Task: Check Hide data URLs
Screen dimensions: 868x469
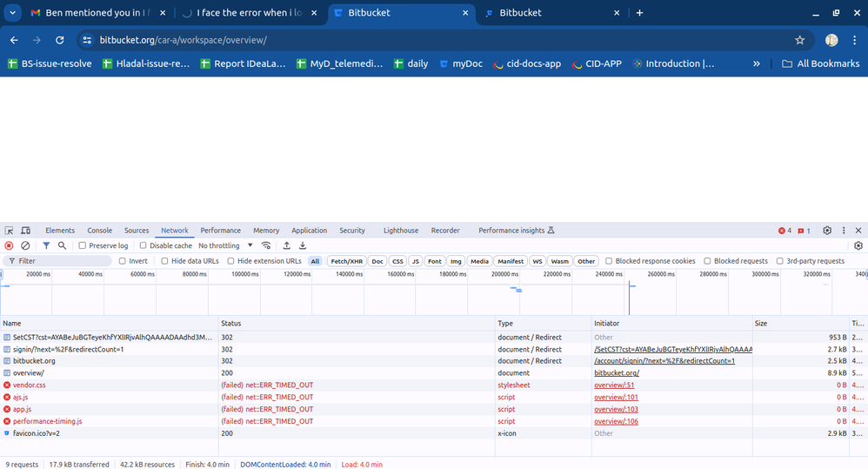Action: 164,261
